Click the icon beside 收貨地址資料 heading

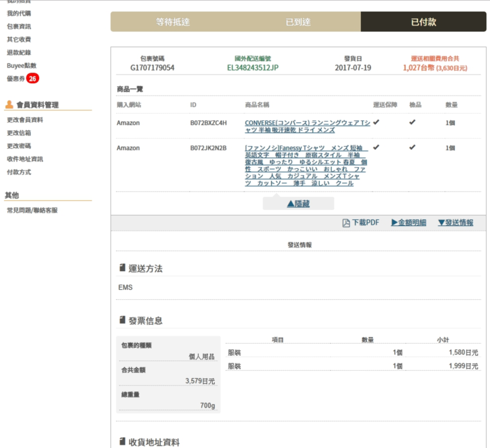pos(122,442)
